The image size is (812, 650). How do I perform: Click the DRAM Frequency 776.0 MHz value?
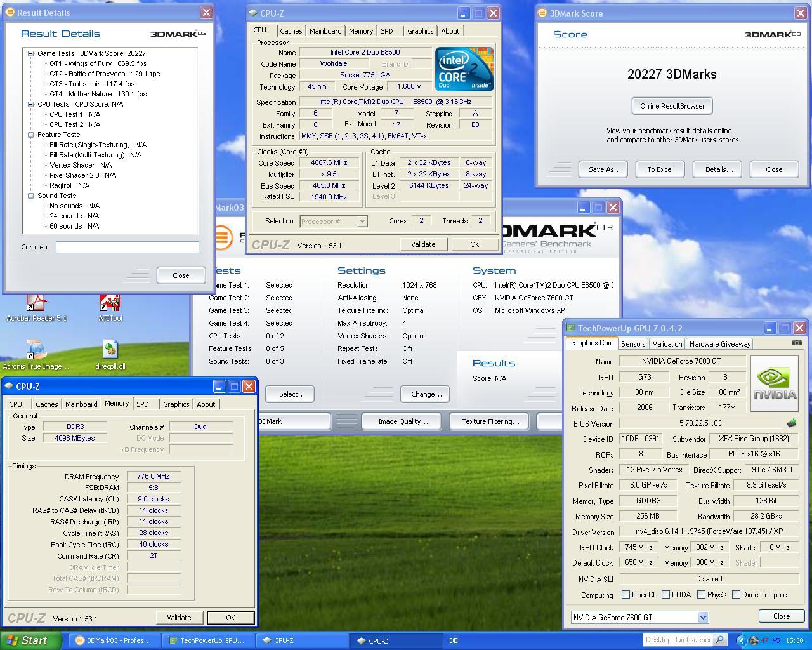[153, 476]
